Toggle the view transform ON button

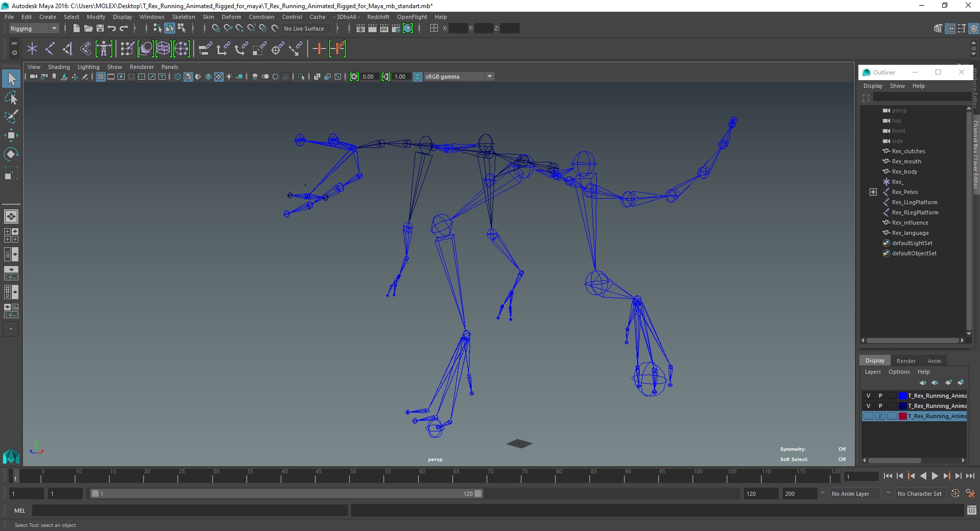pos(417,77)
